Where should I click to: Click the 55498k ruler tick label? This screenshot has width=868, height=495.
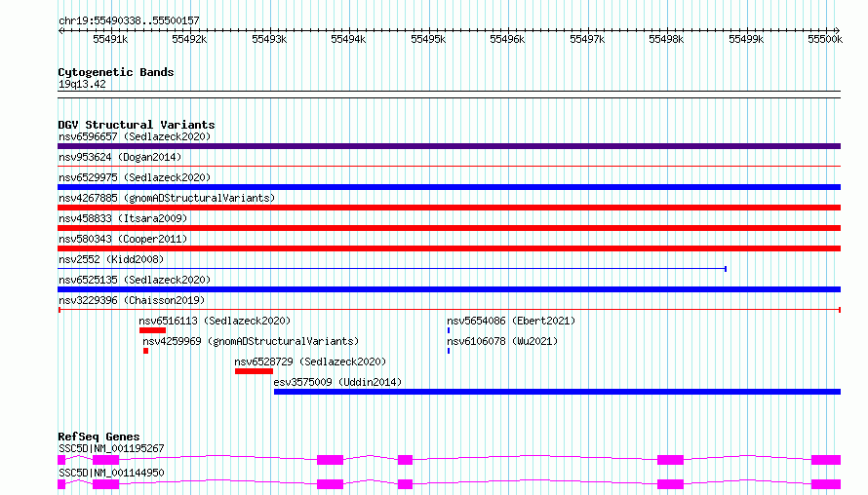coord(666,39)
